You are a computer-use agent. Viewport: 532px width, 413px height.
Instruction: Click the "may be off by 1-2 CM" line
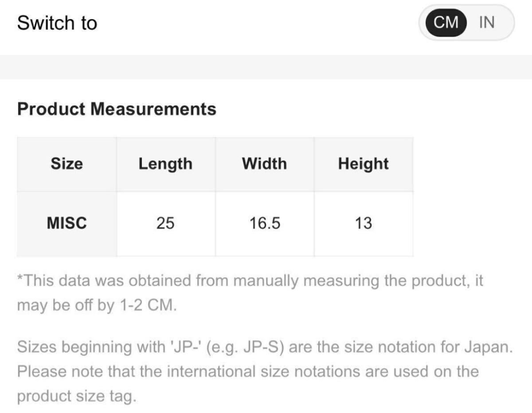coord(97,306)
